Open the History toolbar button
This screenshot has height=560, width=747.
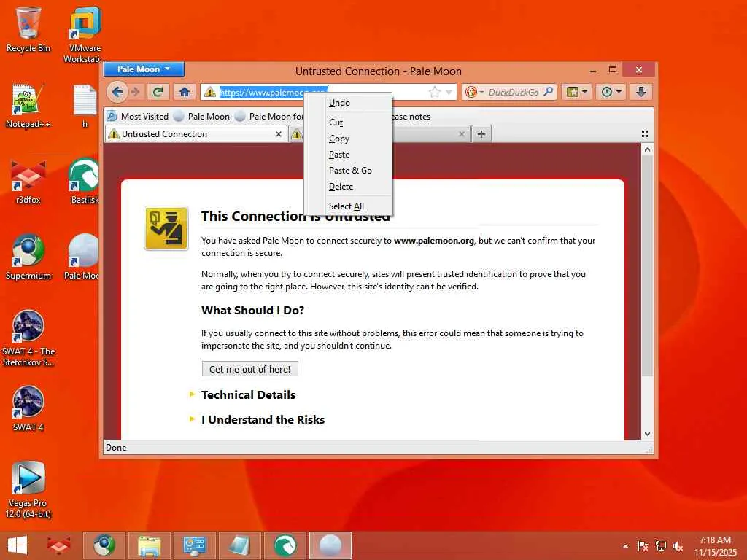click(x=611, y=92)
